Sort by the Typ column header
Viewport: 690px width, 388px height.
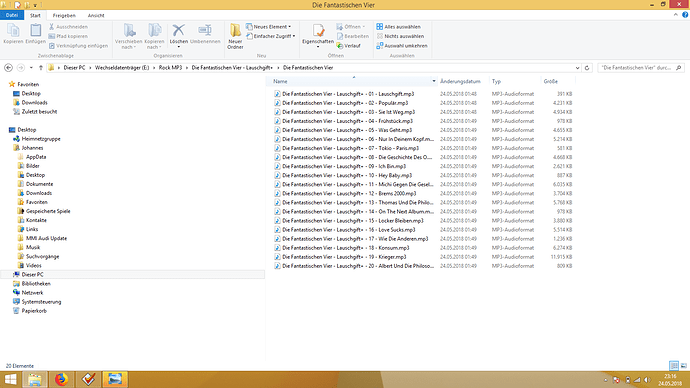click(x=496, y=81)
